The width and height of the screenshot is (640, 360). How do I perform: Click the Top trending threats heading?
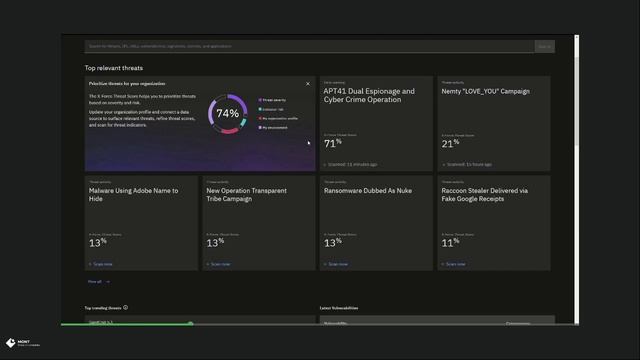pyautogui.click(x=103, y=308)
